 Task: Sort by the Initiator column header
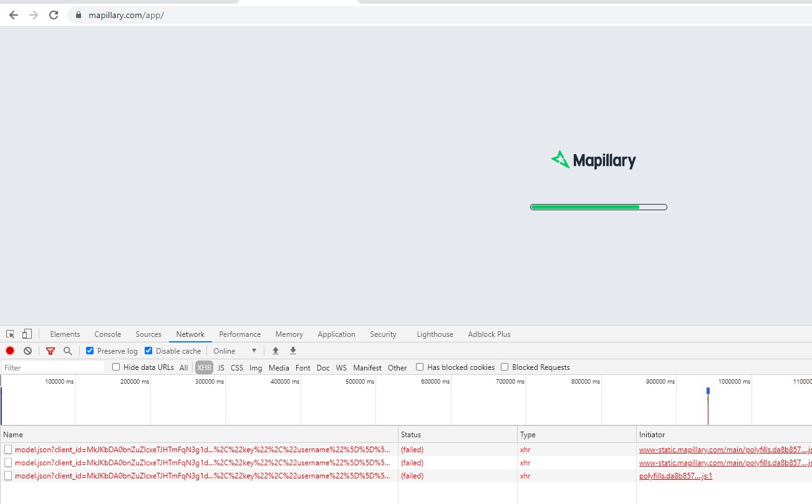pos(724,434)
